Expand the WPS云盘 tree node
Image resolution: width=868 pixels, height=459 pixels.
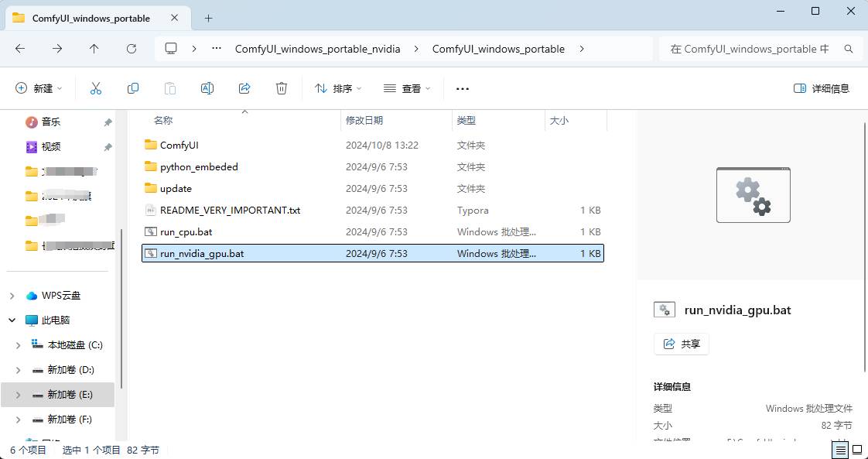click(12, 296)
